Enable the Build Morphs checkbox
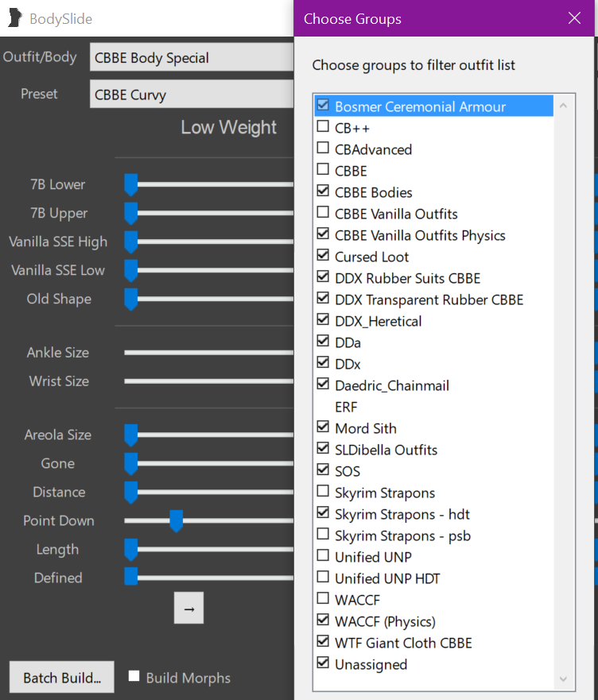 134,676
